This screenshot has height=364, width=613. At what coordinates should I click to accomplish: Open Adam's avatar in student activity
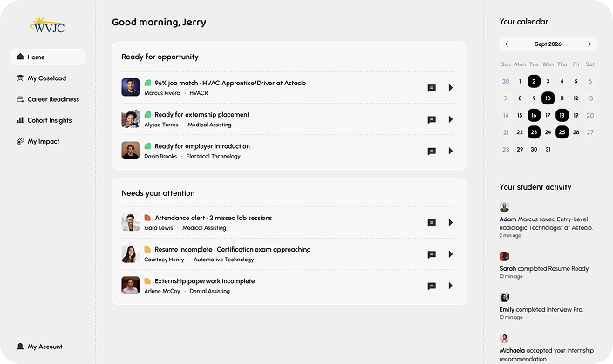point(504,206)
